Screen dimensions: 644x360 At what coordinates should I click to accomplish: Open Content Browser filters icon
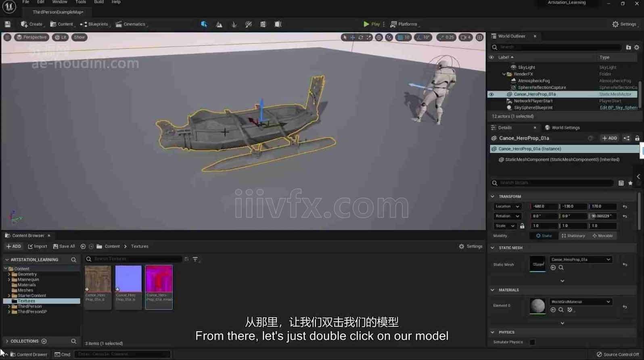point(196,259)
